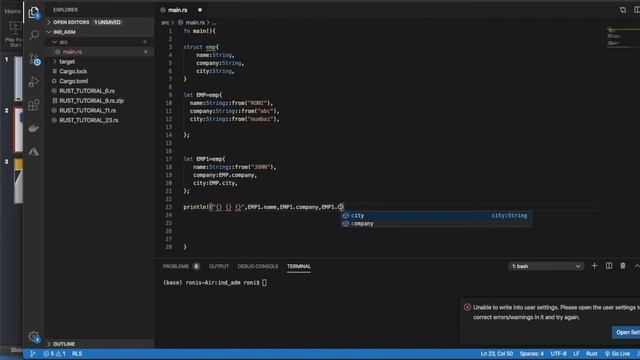Open RUST_TUTORIAL_23.rs file

[89, 120]
